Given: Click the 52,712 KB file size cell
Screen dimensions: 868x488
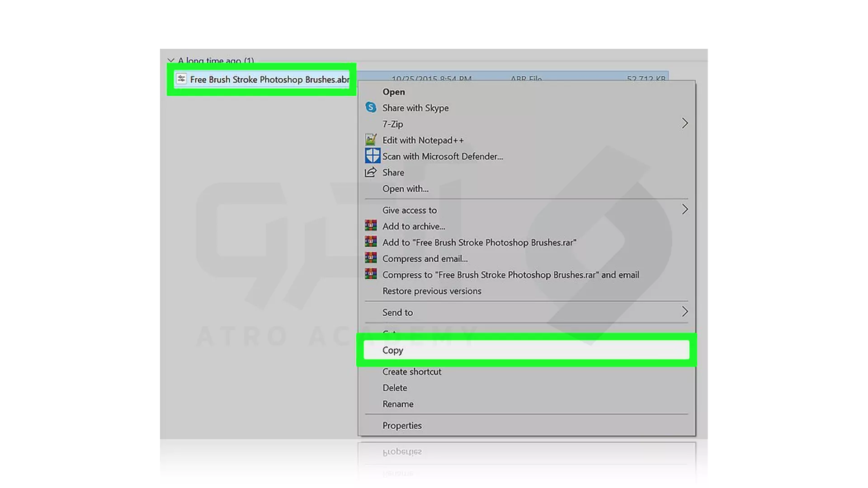Looking at the screenshot, I should click(x=646, y=79).
